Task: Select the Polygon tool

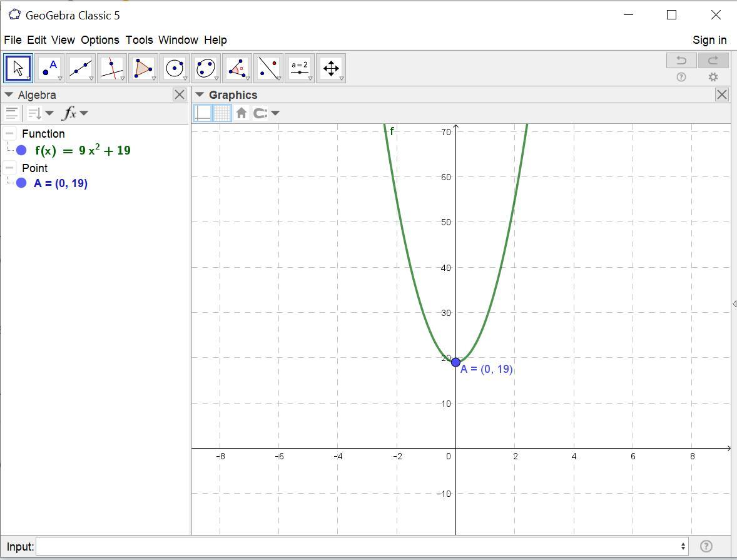Action: (x=143, y=68)
